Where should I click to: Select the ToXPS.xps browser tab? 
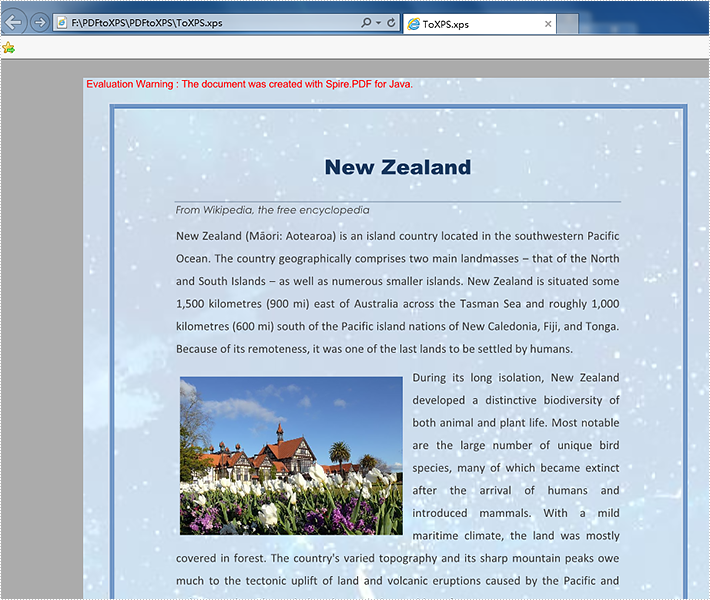pos(479,24)
